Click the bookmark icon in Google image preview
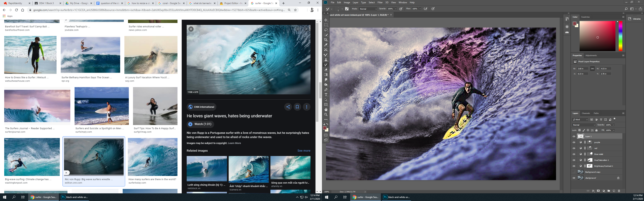644x201 pixels. click(x=297, y=107)
